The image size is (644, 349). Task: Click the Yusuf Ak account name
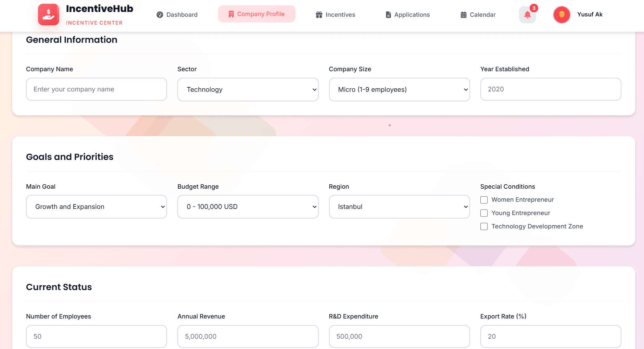590,14
